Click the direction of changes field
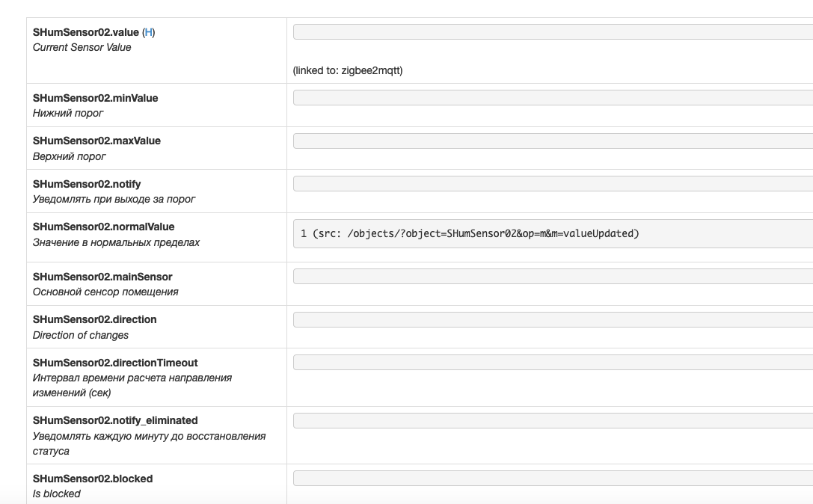Viewport: 813px width, 504px height. tap(553, 320)
